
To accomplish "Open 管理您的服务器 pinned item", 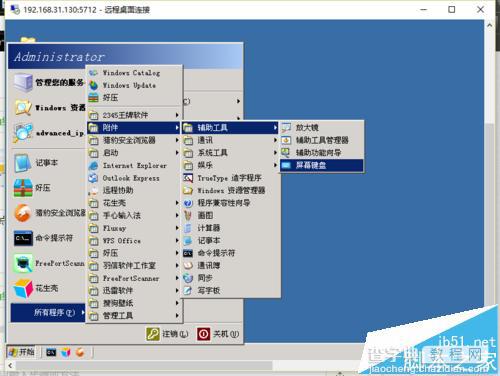I will [49, 82].
